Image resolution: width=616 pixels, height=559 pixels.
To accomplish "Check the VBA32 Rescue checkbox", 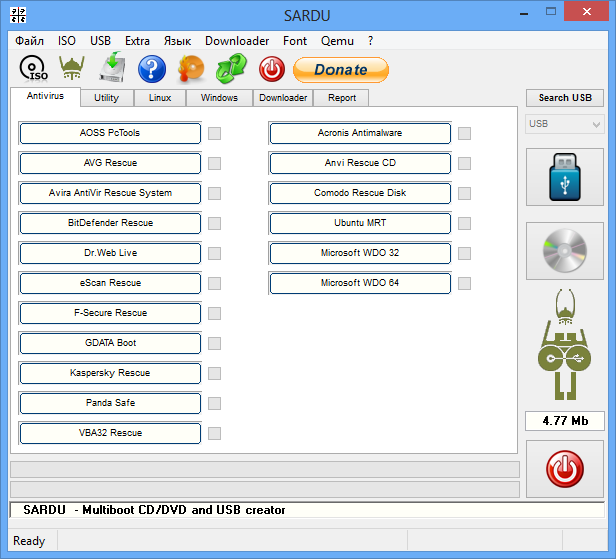I will (214, 433).
